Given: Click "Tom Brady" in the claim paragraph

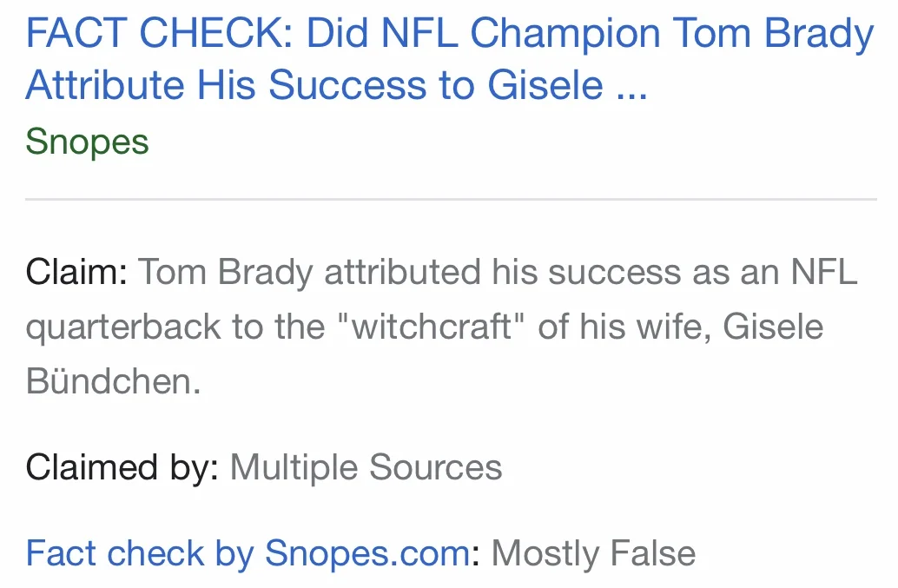Looking at the screenshot, I should (x=226, y=272).
